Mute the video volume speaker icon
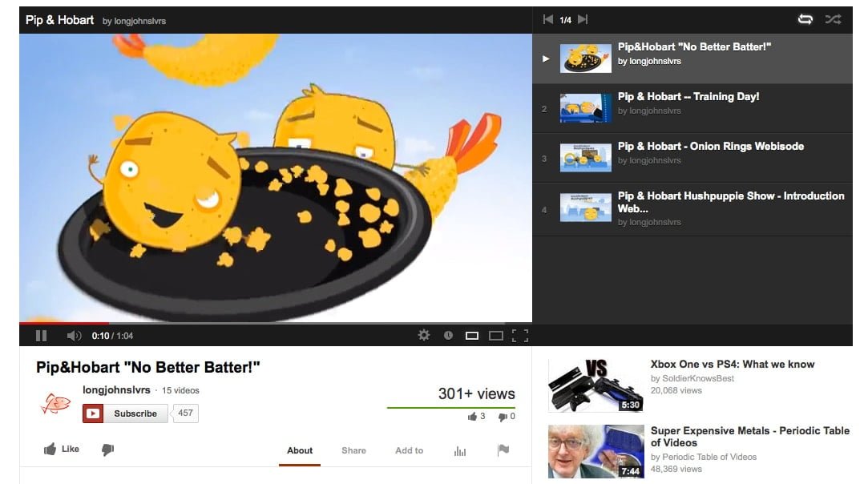 pyautogui.click(x=74, y=336)
